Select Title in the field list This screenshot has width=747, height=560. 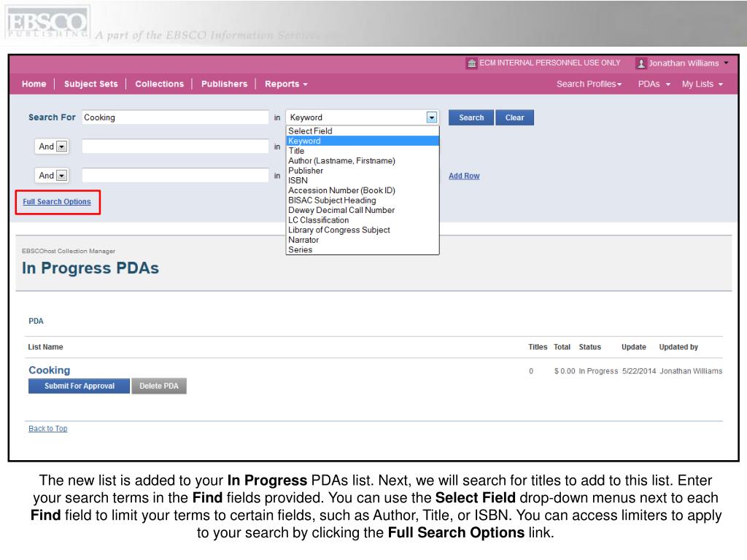coord(362,151)
